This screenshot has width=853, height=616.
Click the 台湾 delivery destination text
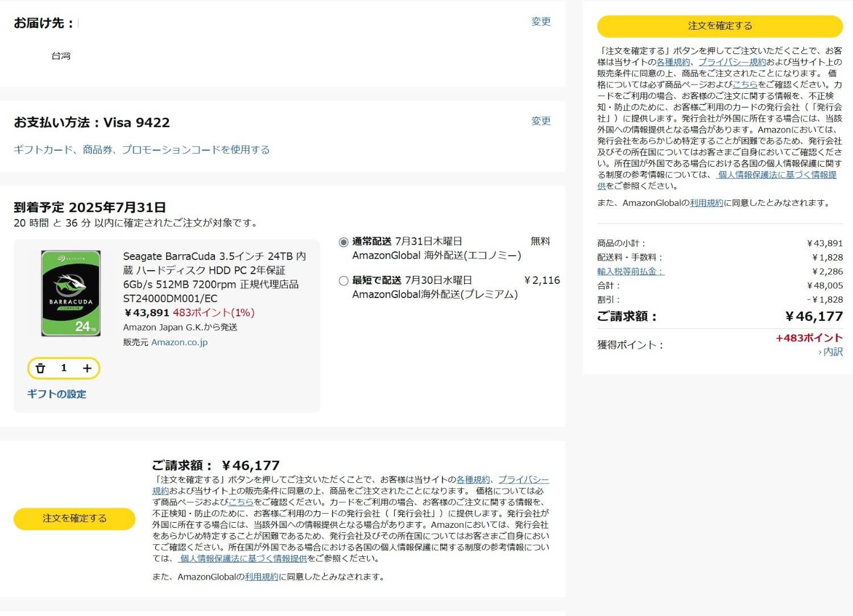pos(61,56)
